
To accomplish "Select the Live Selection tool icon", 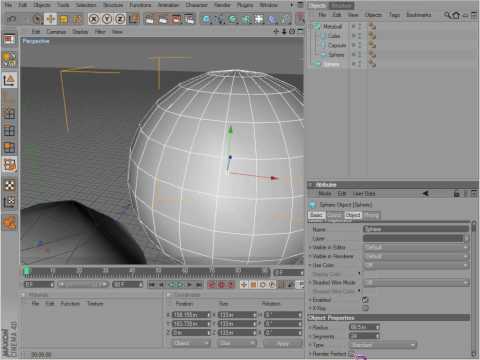I will point(37,19).
